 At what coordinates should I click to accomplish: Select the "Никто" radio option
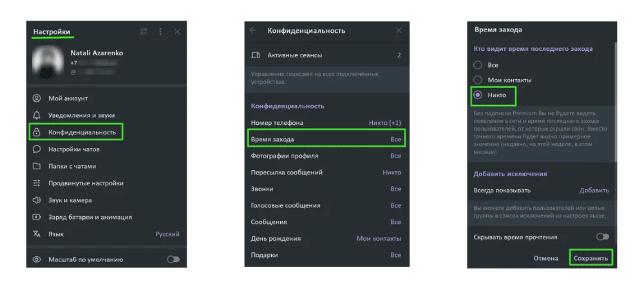478,95
